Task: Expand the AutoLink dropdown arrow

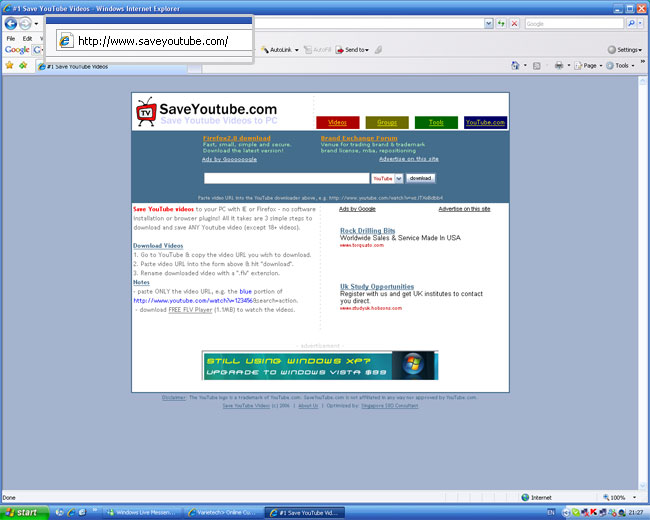Action: point(296,50)
